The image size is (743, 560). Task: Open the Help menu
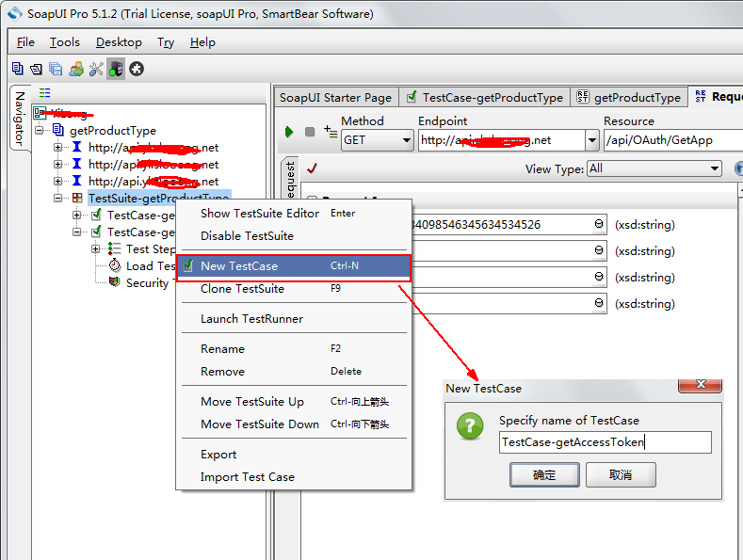(x=202, y=42)
